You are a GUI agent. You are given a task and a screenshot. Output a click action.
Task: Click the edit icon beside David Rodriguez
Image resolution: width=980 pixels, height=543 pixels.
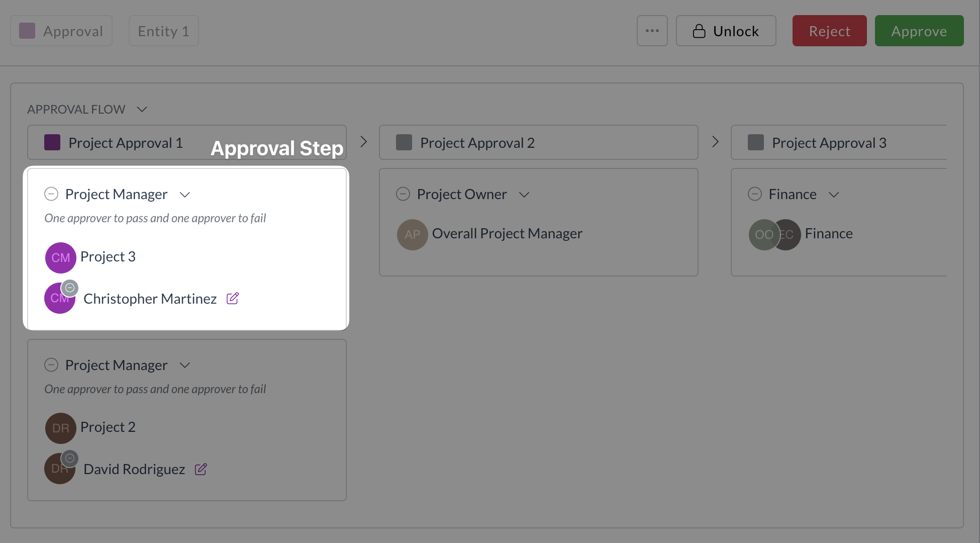pos(201,469)
